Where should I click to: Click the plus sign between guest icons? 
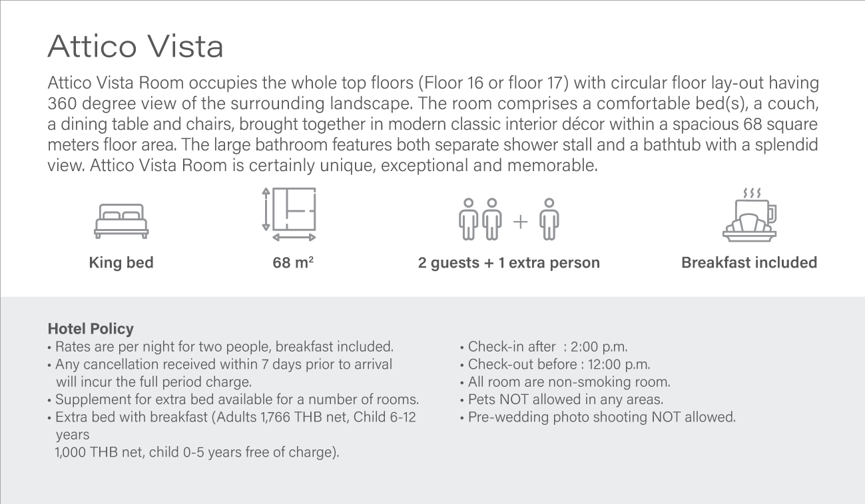520,221
